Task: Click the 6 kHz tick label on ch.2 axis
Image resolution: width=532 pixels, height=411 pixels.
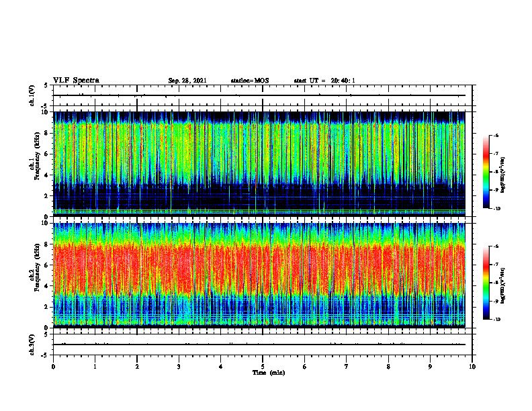Action: 47,265
